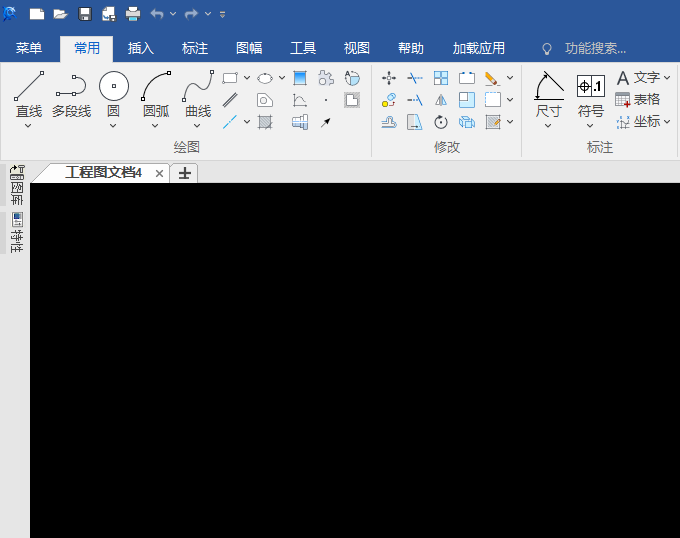The height and width of the screenshot is (538, 680).
Task: Select the hatch fill tool
Action: [265, 122]
